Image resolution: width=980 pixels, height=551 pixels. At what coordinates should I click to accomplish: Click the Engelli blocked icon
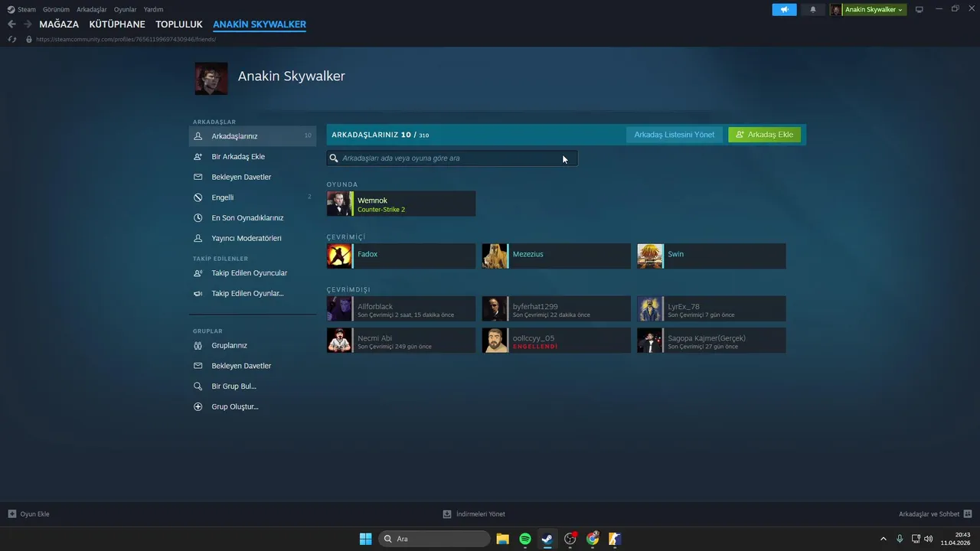[198, 197]
